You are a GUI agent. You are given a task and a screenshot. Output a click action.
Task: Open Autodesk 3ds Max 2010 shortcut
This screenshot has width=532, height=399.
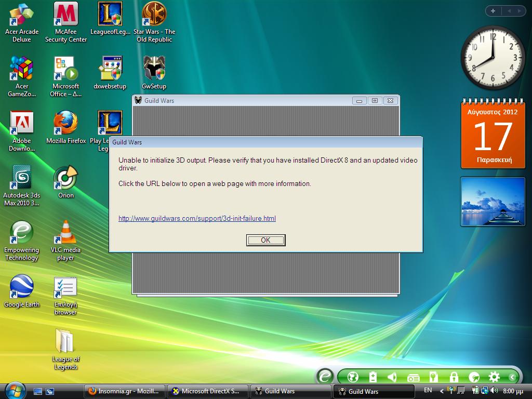tap(22, 186)
